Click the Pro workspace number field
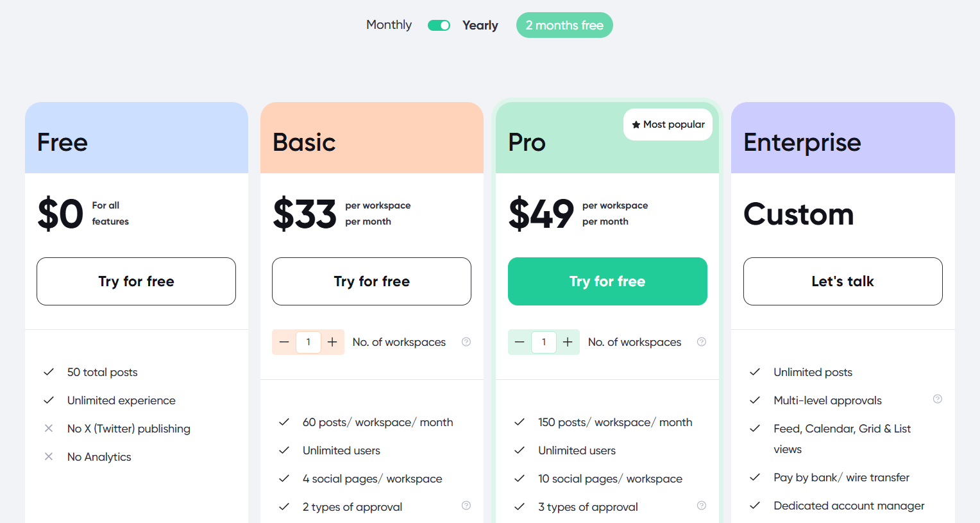 (x=544, y=342)
